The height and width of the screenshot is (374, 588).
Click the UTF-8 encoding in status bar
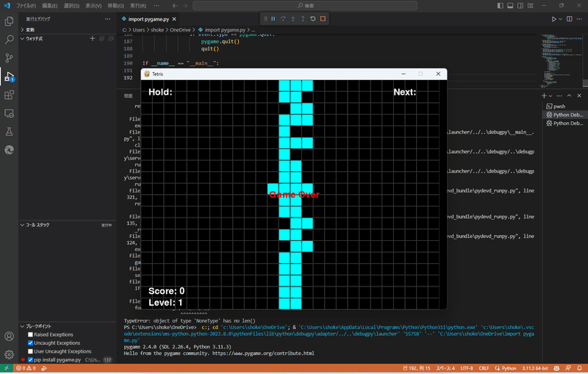467,368
